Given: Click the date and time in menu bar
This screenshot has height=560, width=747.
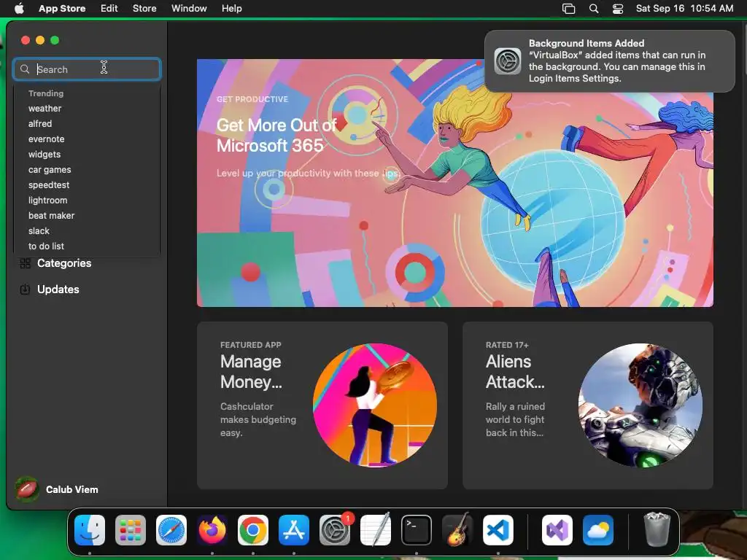Looking at the screenshot, I should [684, 9].
